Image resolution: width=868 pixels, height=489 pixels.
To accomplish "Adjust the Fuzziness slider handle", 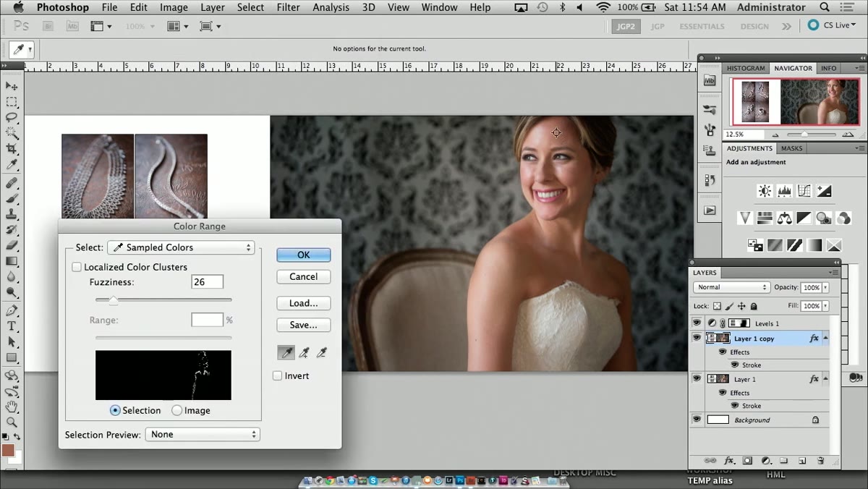I will coord(113,299).
